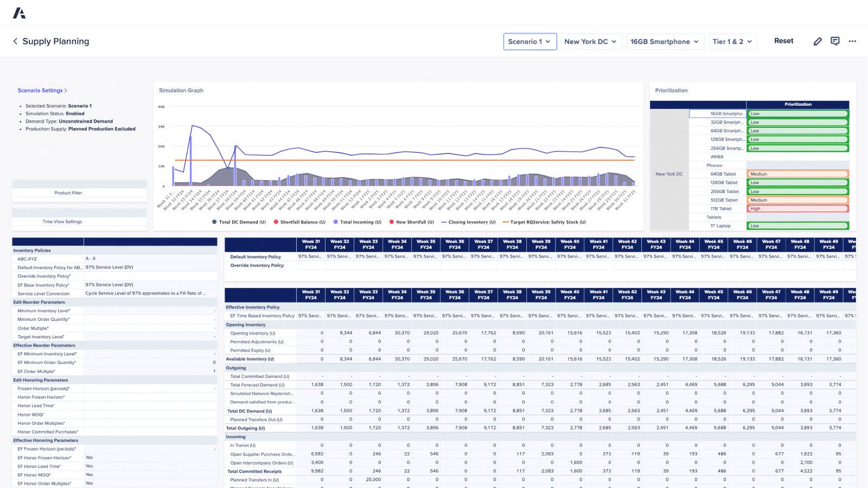Click the Opening Inventory value for Week 32 FY24
Screen dimensions: 868x488
click(x=340, y=333)
